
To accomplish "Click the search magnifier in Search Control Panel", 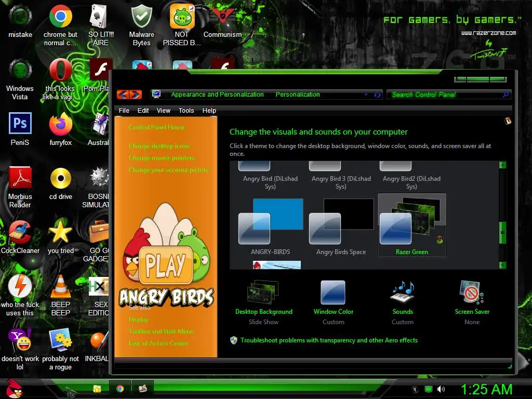I will tap(506, 95).
